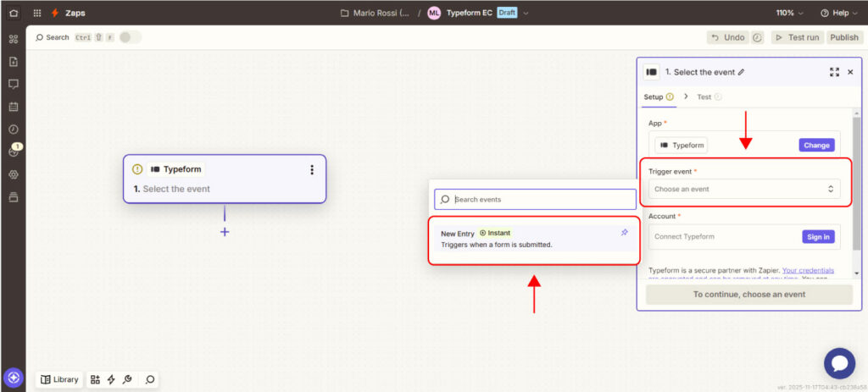Click the Typeform app icon in panel header

coord(652,72)
